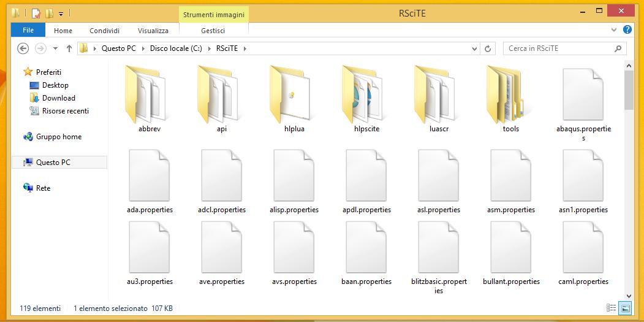
Task: Go up one level with Up arrow
Action: [69, 48]
